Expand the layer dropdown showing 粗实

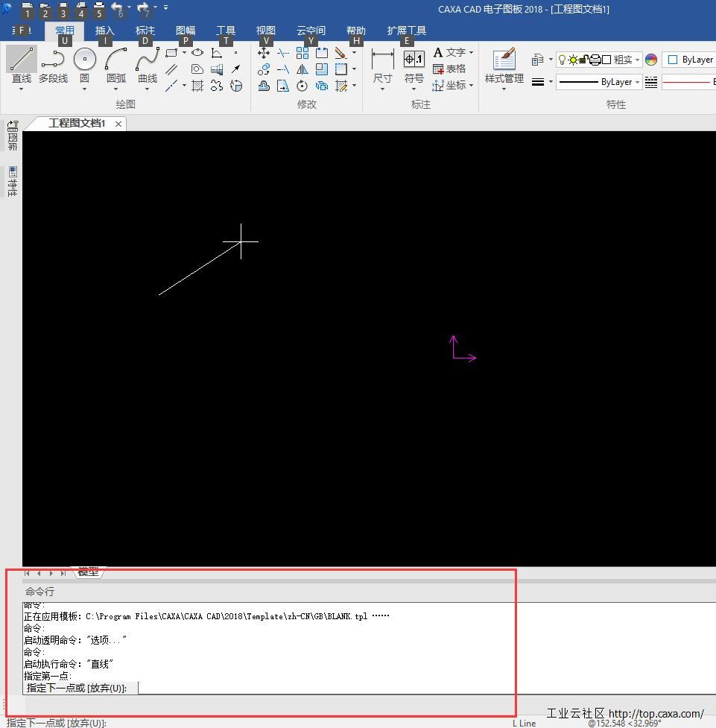(638, 60)
